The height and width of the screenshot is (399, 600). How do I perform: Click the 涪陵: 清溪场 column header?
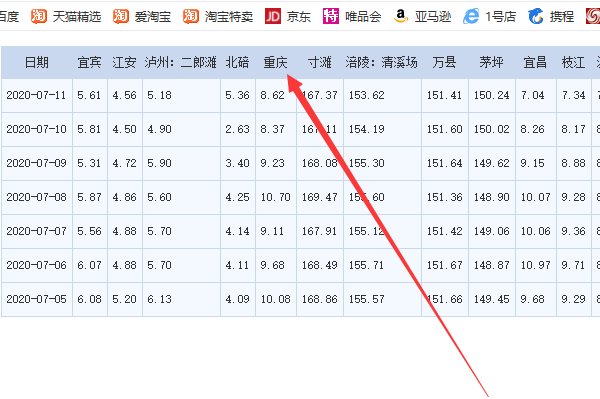coord(382,62)
